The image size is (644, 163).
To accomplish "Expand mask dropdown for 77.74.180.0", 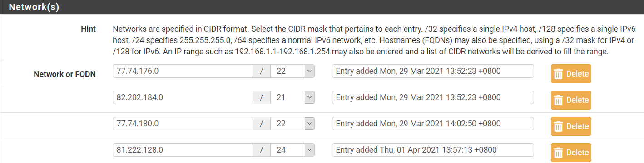I will click(292, 124).
